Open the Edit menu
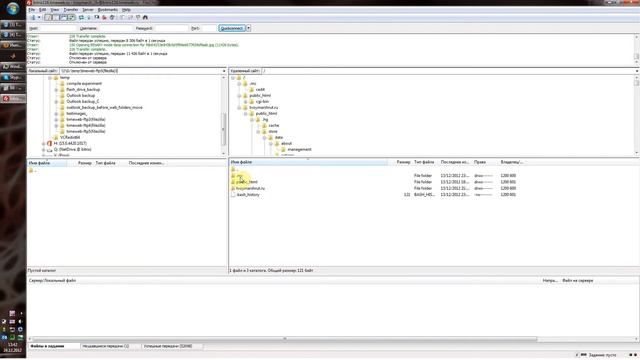This screenshot has width=640, height=360. 42,9
